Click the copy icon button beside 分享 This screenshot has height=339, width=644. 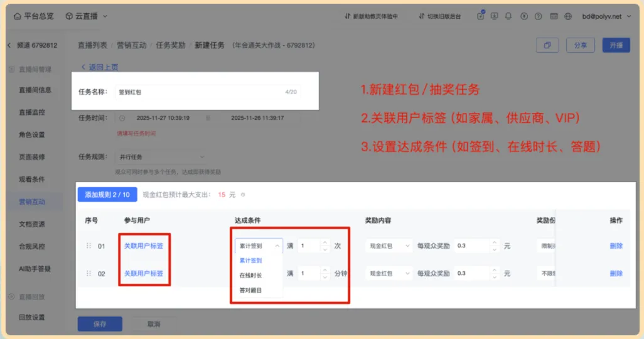[547, 45]
